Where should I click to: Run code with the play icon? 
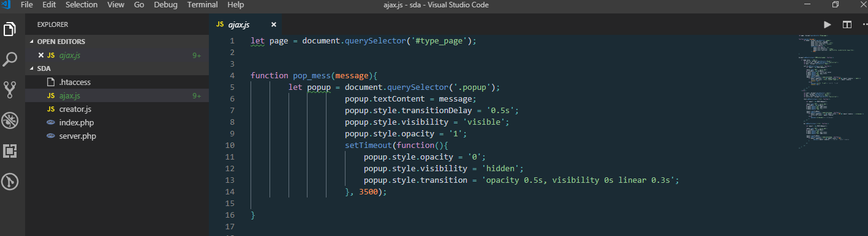click(x=828, y=25)
